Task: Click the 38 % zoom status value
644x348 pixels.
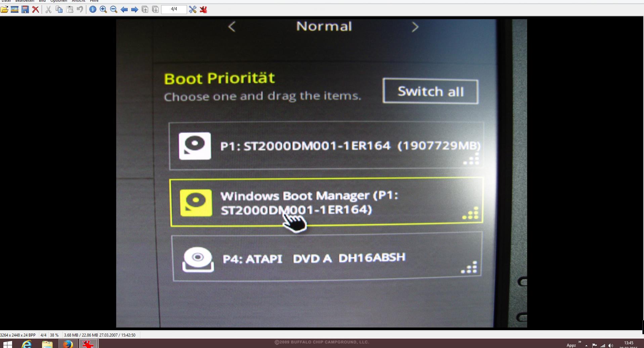Action: pos(54,335)
